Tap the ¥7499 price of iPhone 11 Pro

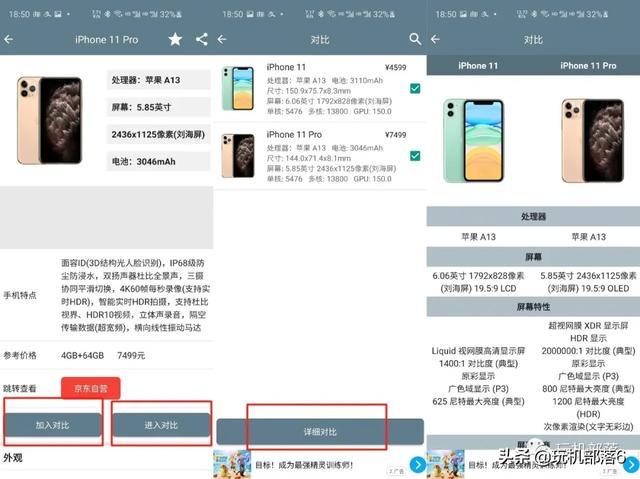point(395,135)
